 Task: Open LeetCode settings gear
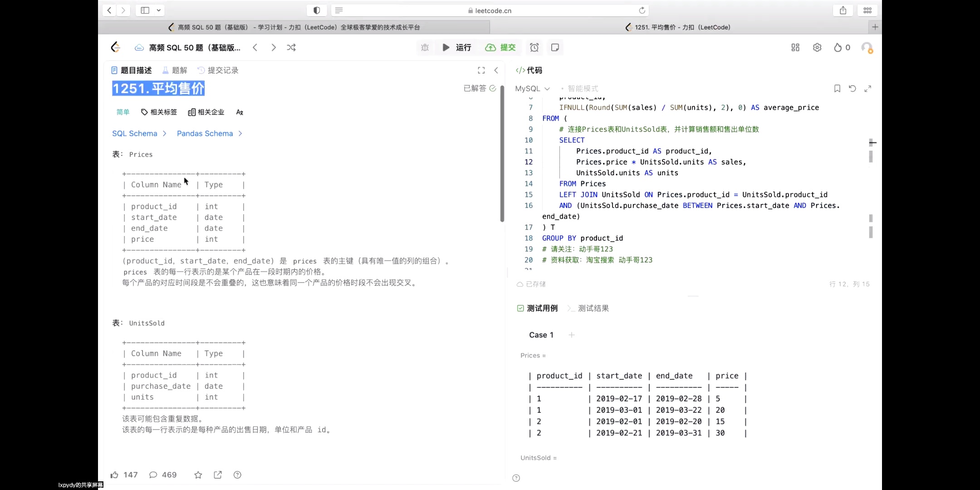coord(818,47)
